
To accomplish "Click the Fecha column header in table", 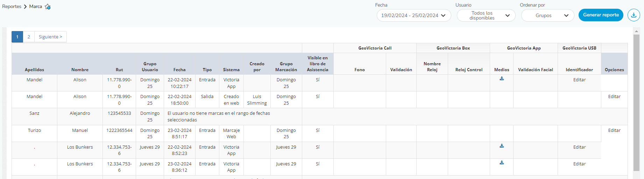I will click(179, 70).
